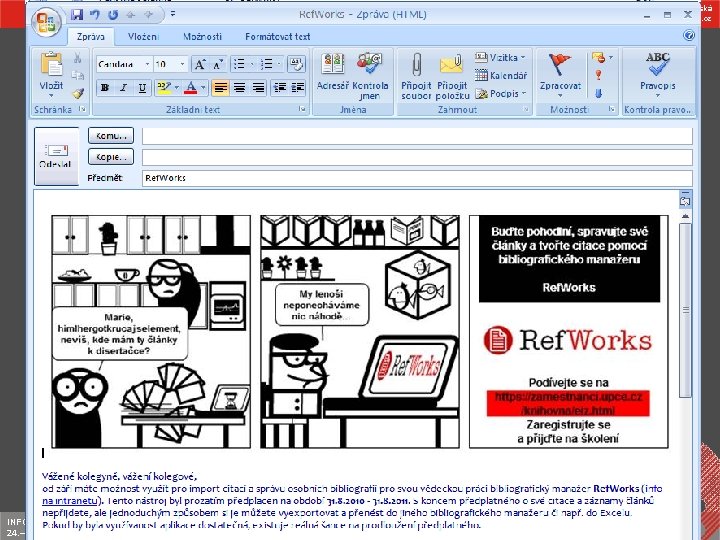Click the Kopie CC button

pos(111,157)
